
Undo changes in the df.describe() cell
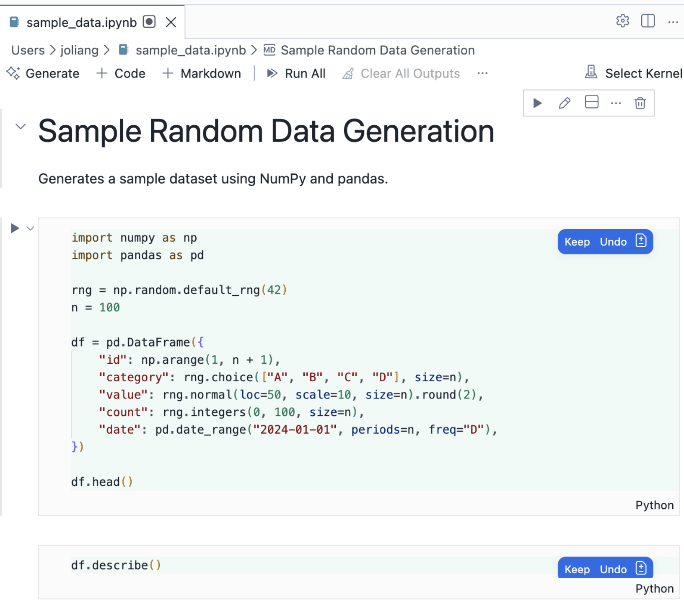613,569
